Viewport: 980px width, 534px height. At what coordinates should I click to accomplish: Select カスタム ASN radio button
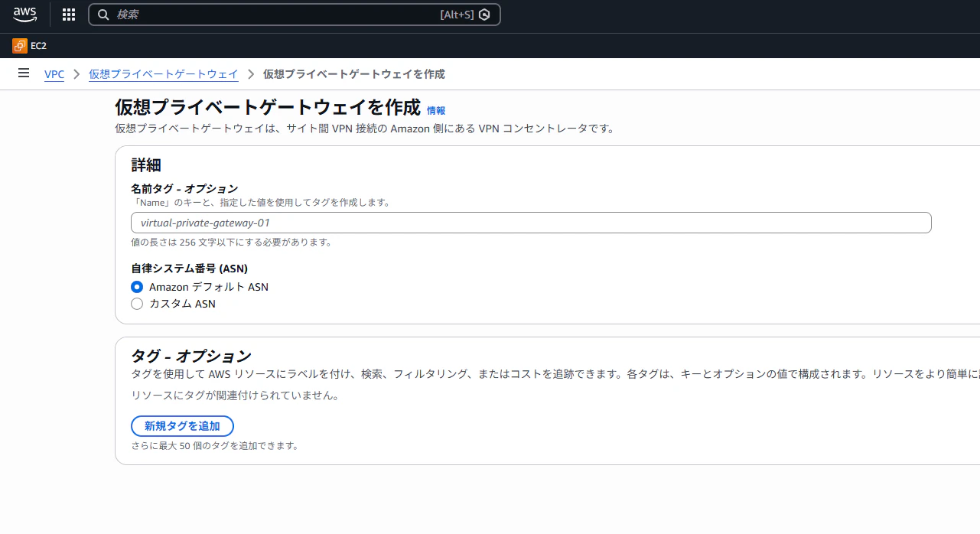pyautogui.click(x=137, y=304)
